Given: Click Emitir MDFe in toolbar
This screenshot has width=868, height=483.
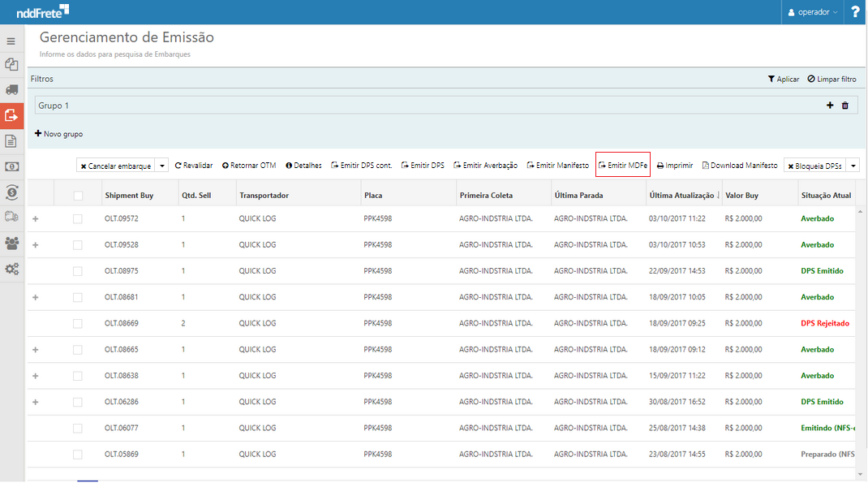Looking at the screenshot, I should click(622, 166).
